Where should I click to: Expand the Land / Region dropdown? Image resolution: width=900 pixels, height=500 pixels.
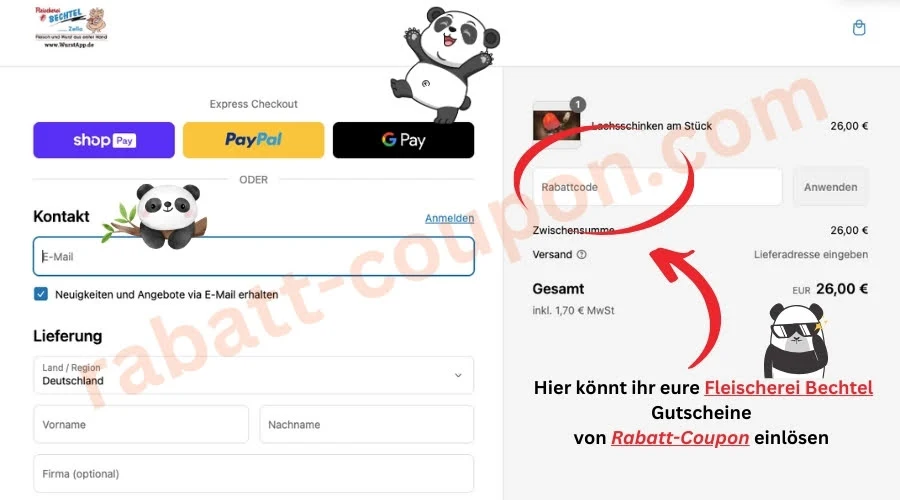[253, 375]
